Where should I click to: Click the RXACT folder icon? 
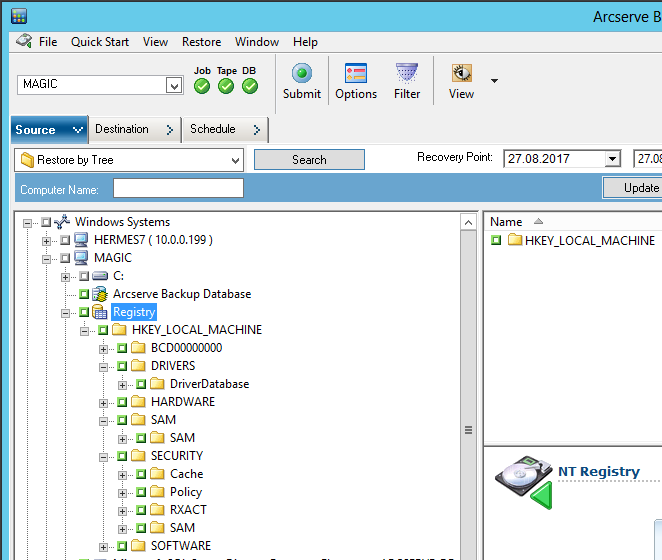click(157, 510)
